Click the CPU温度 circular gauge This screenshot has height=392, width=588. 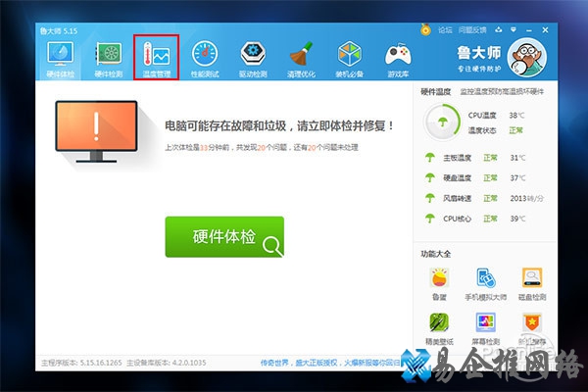point(442,122)
